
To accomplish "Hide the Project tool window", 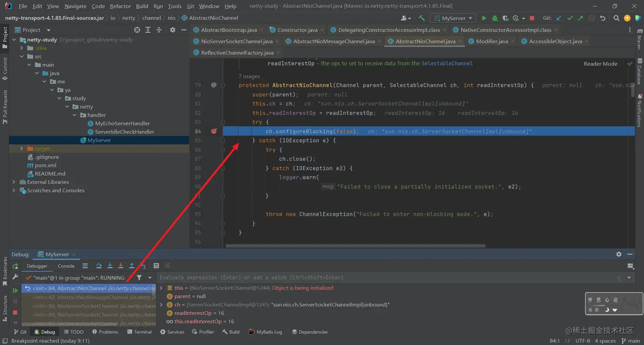I will 183,30.
